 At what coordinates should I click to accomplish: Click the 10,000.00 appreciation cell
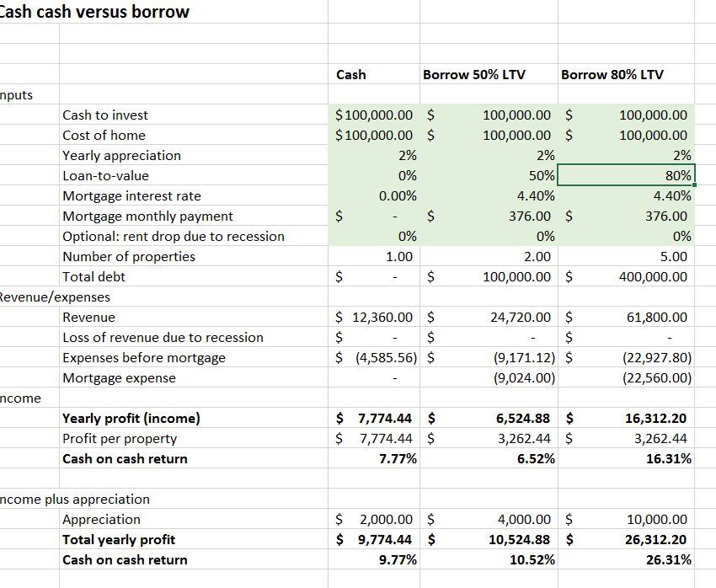point(626,520)
